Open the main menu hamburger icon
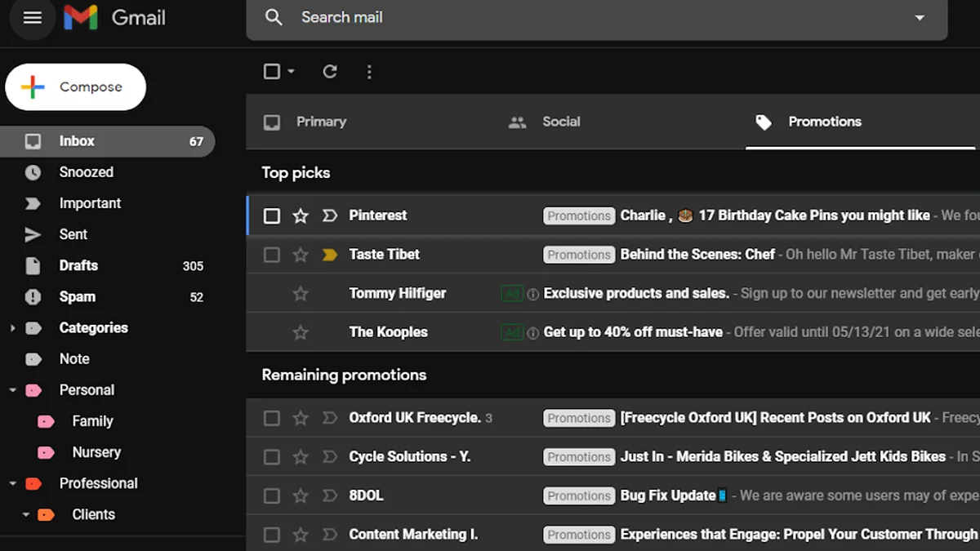The image size is (980, 551). 33,18
